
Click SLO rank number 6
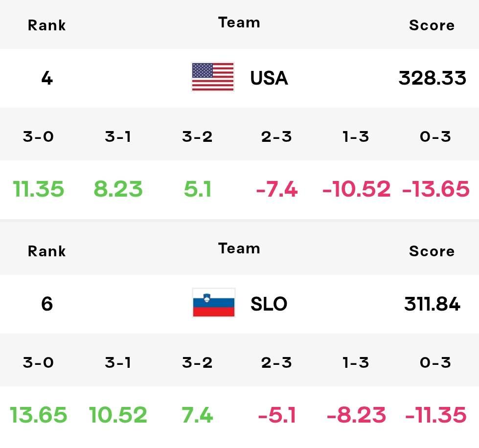click(47, 304)
